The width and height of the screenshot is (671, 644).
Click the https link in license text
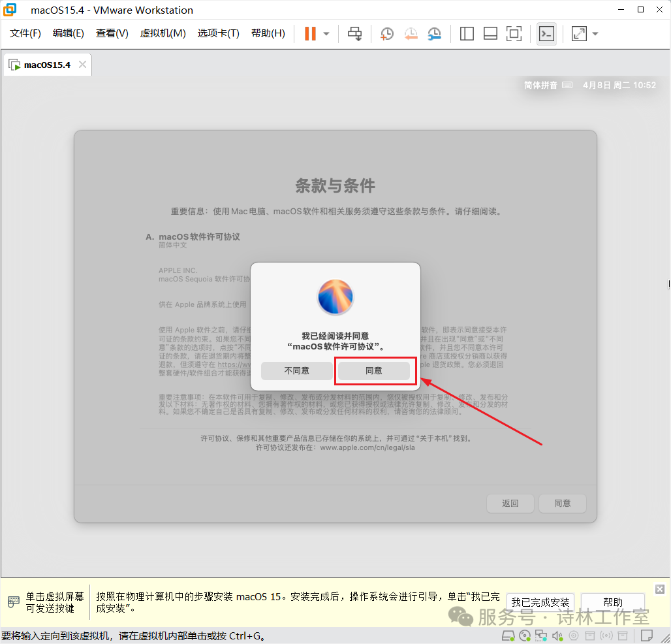pos(234,364)
